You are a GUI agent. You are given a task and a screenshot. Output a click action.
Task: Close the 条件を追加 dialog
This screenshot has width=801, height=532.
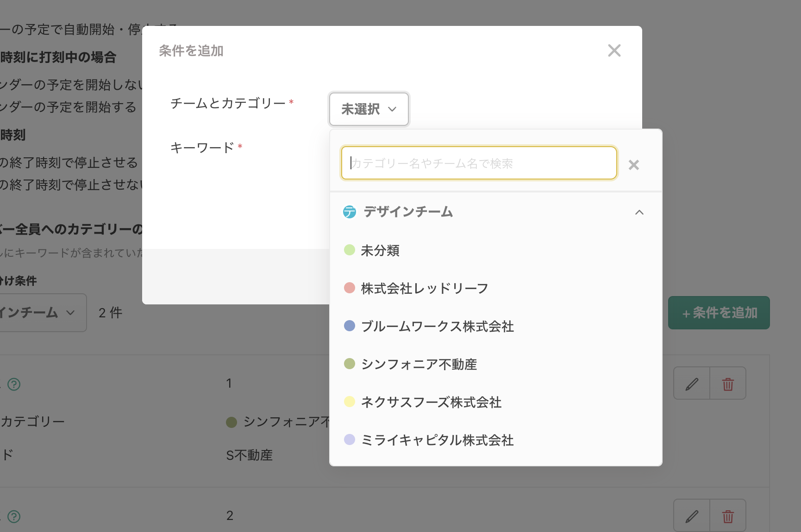(614, 51)
